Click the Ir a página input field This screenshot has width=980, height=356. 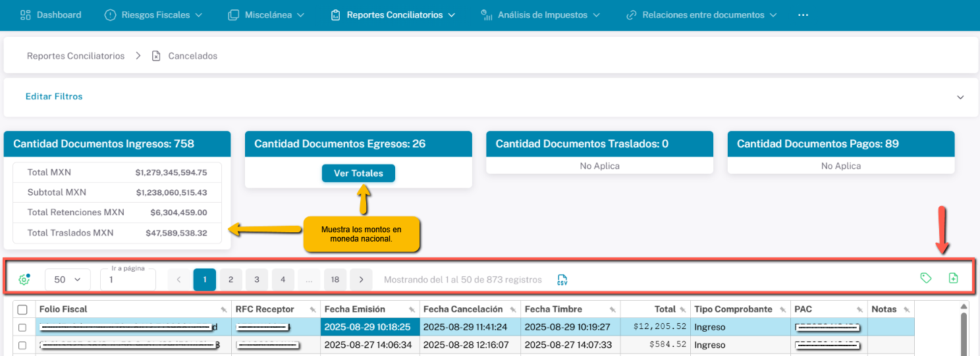coord(128,280)
